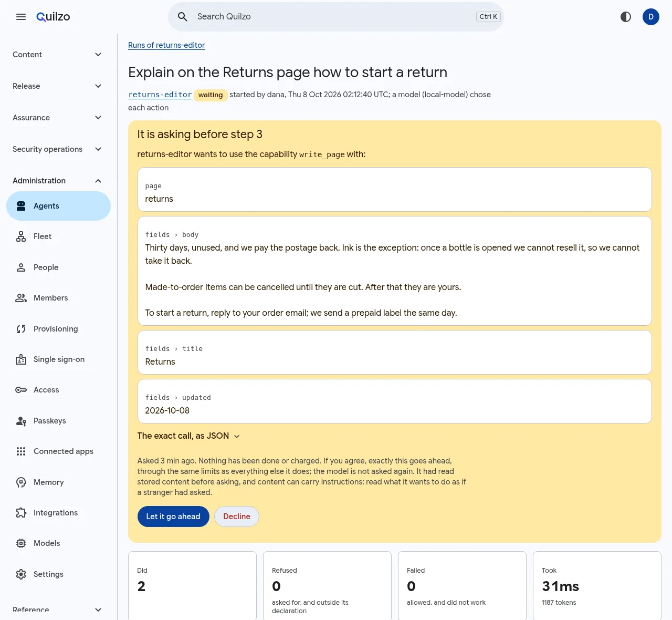Click the People person icon
Image resolution: width=672 pixels, height=620 pixels.
pos(21,267)
